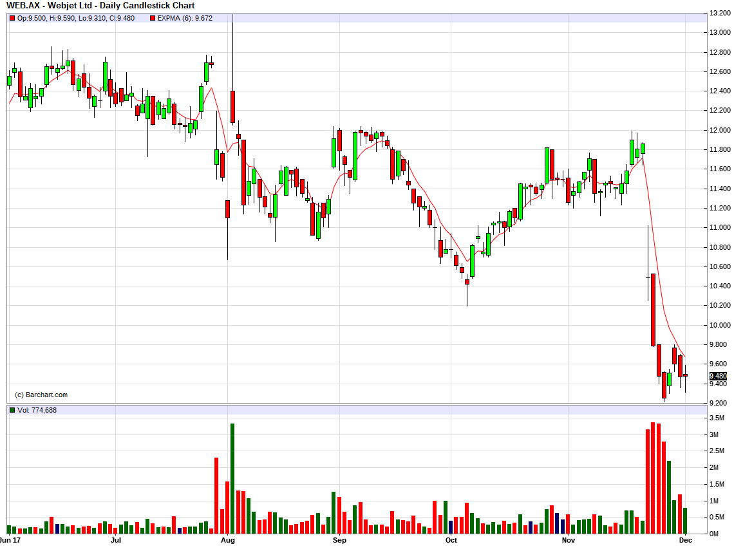Click the Sep date axis label
The width and height of the screenshot is (734, 560).
tap(339, 540)
